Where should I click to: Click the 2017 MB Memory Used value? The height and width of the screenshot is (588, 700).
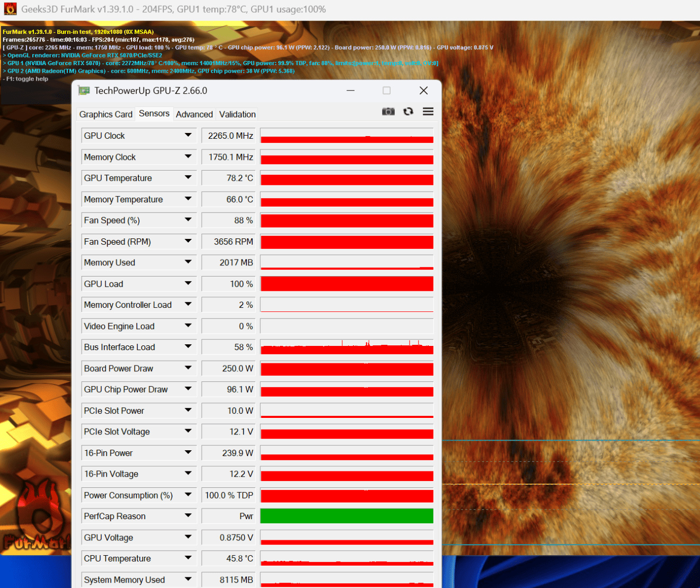pos(228,263)
